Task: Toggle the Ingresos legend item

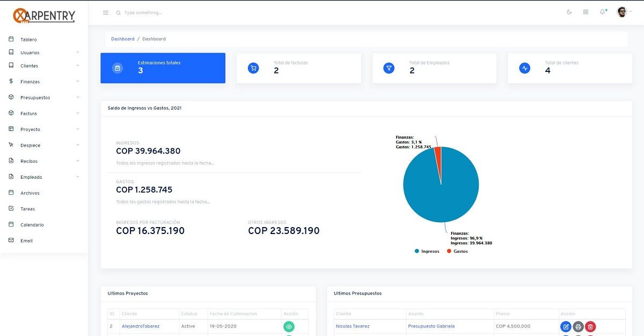Action: click(427, 251)
